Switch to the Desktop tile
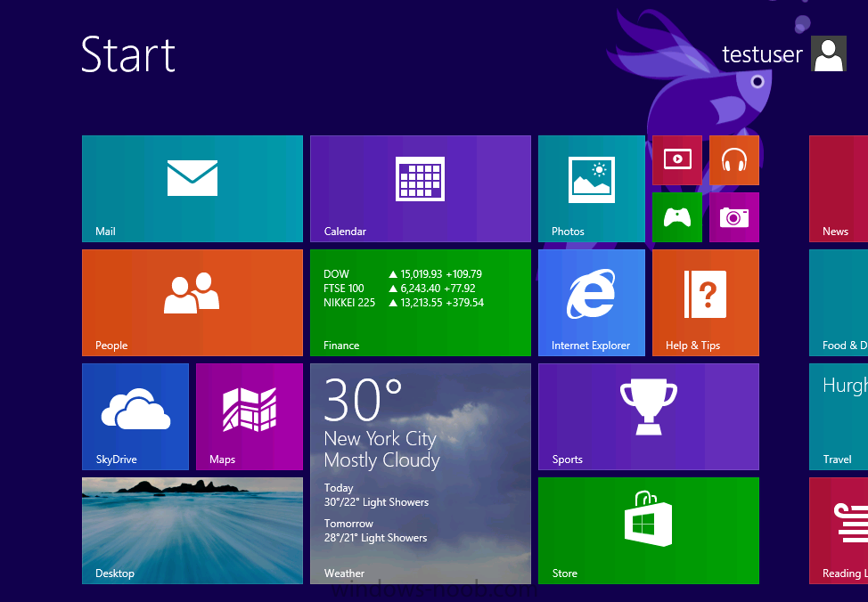 click(x=192, y=531)
